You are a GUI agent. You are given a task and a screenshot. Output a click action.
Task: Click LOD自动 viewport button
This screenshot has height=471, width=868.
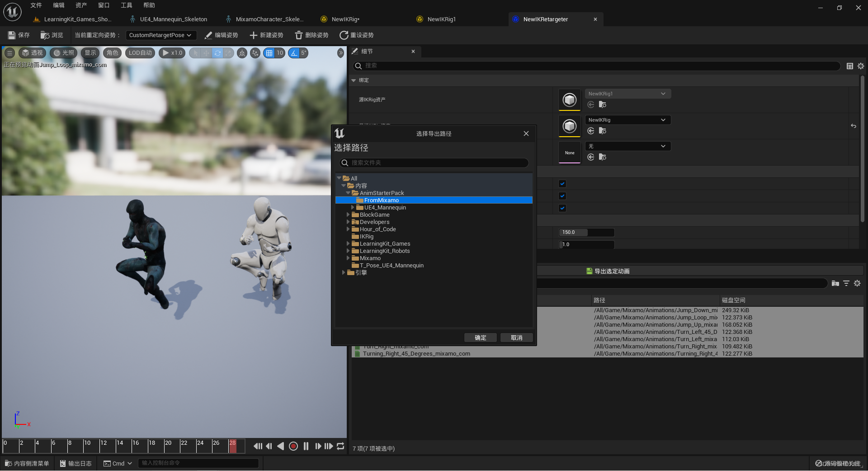(140, 53)
